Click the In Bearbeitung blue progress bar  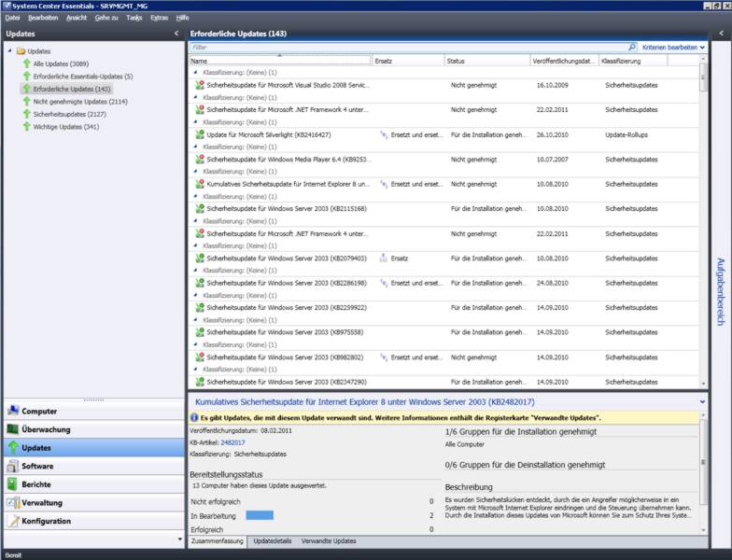tap(260, 515)
